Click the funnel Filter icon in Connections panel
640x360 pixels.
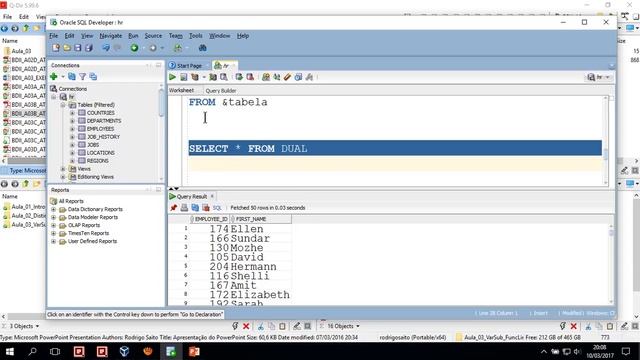(x=82, y=76)
